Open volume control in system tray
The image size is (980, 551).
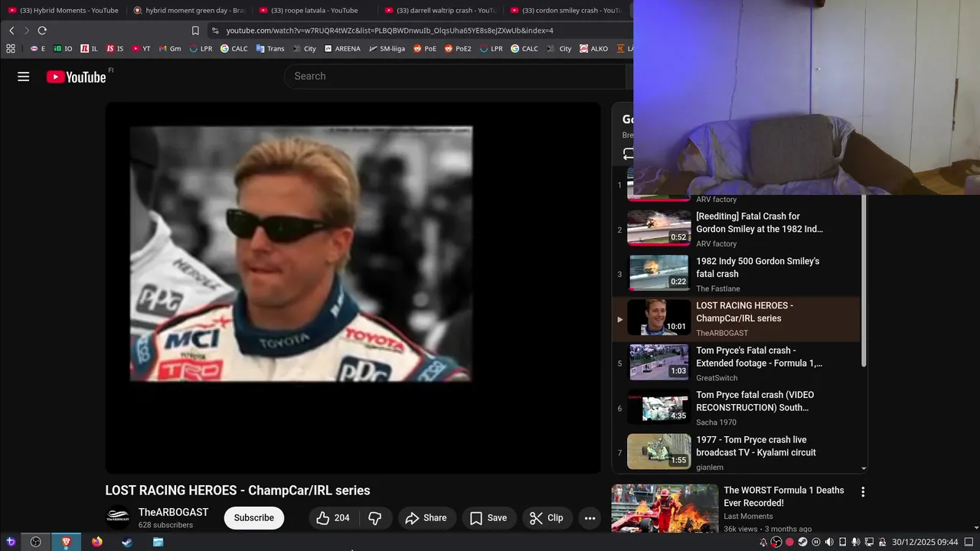[x=829, y=542]
